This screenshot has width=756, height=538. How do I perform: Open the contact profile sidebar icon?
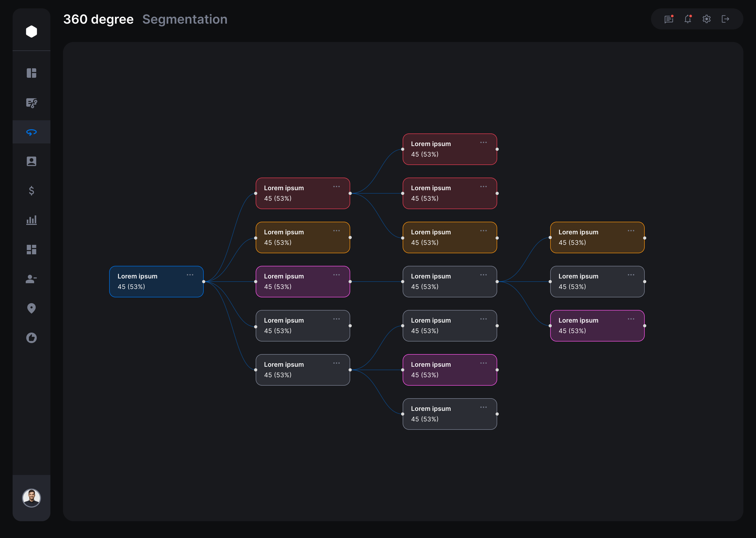31,161
